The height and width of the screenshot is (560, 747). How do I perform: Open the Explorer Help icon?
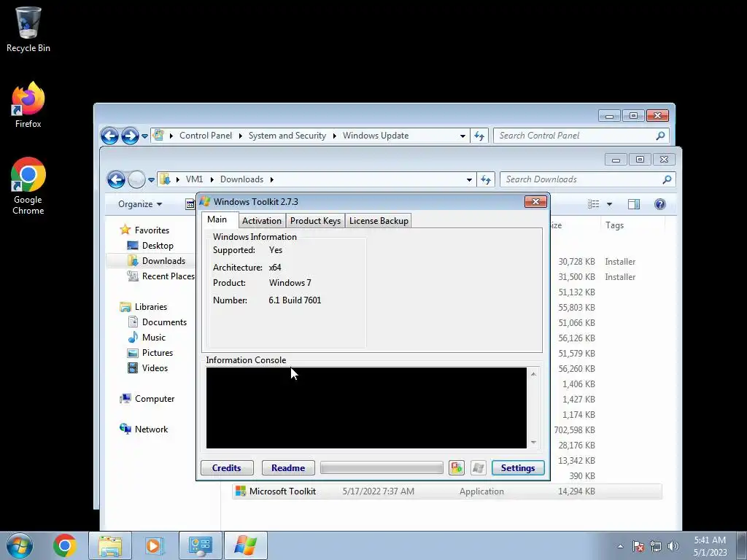(659, 204)
